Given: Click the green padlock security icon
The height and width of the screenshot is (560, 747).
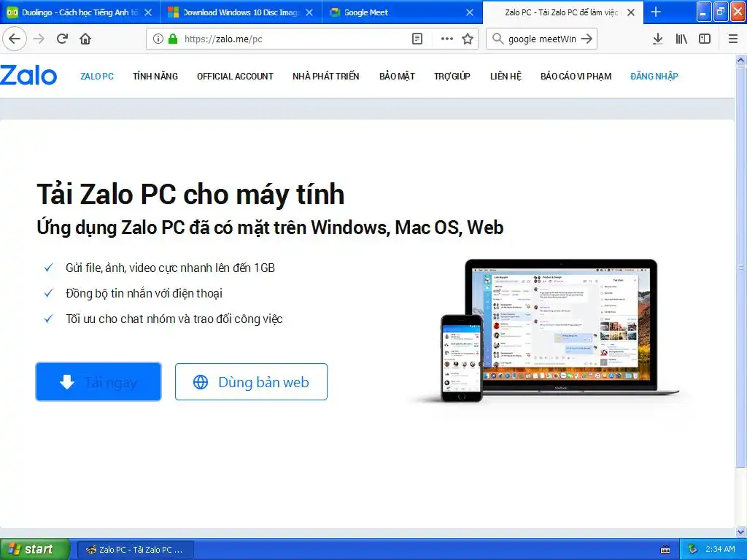Looking at the screenshot, I should tap(173, 39).
